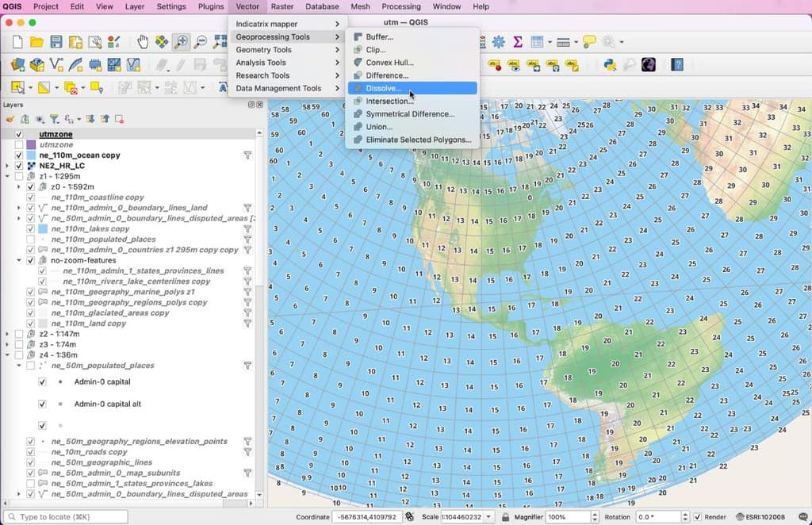This screenshot has height=525, width=812.
Task: Choose Union... from the submenu
Action: pos(412,127)
